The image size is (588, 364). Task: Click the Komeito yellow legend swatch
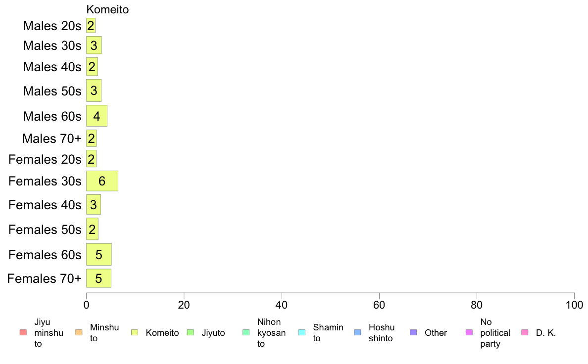(135, 332)
